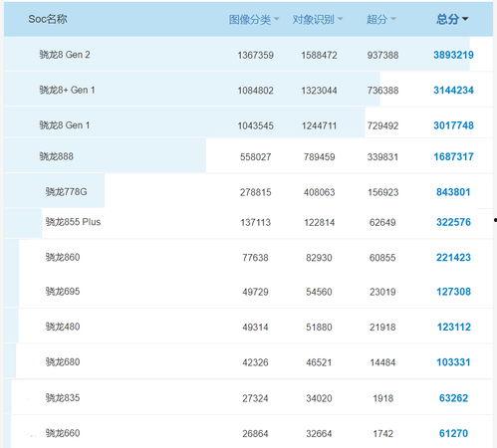Click total score 123112
Viewport: 497px width, 448px height.
click(x=454, y=327)
